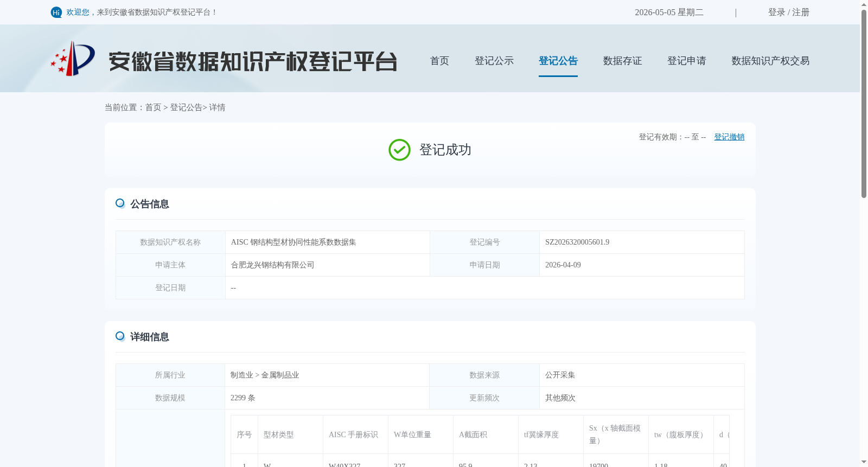Click the 型材类型 column header
The width and height of the screenshot is (868, 467).
290,434
